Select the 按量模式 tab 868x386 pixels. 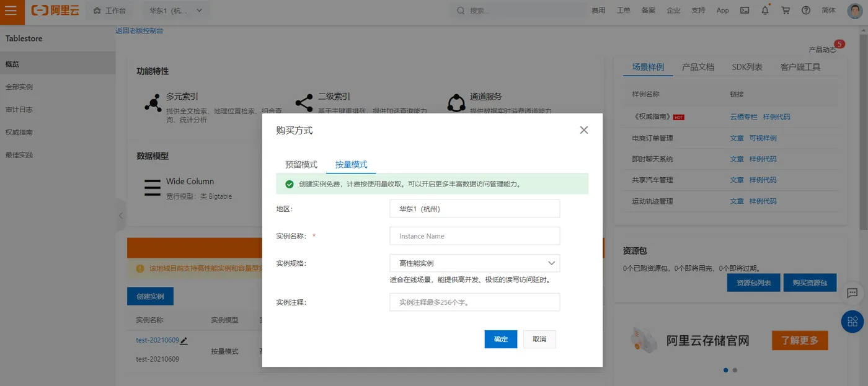pos(352,164)
